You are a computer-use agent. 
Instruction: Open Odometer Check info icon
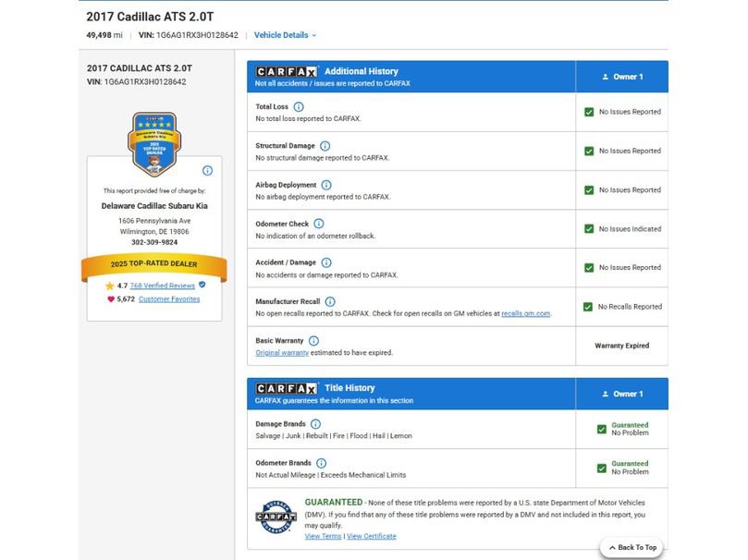click(319, 224)
